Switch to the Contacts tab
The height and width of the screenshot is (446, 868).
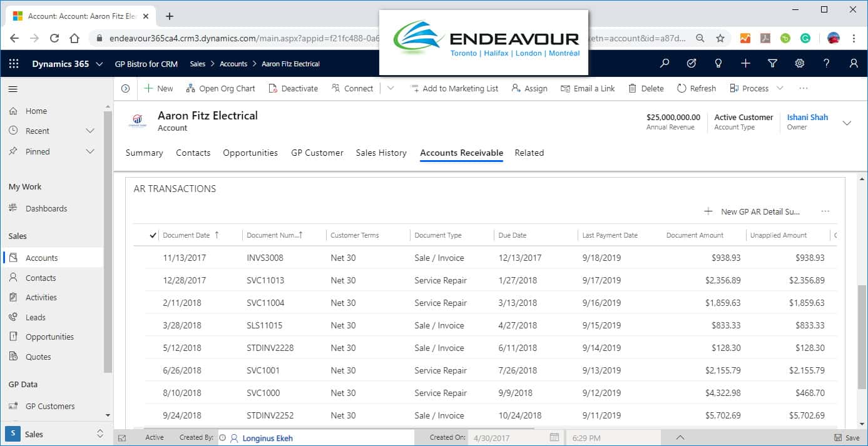pos(193,153)
